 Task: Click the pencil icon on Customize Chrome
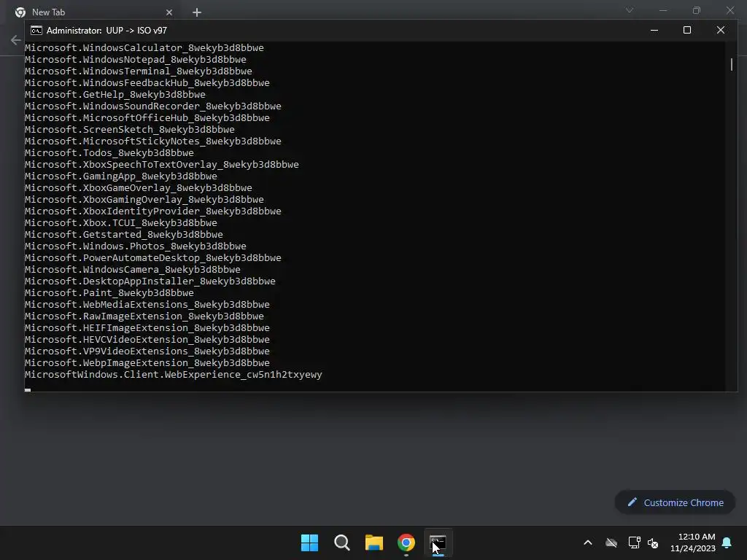coord(632,502)
